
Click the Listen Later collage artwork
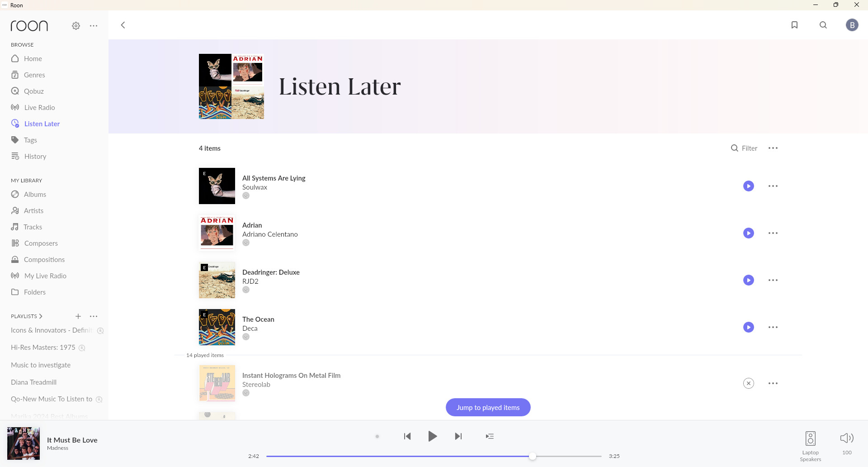(x=231, y=86)
